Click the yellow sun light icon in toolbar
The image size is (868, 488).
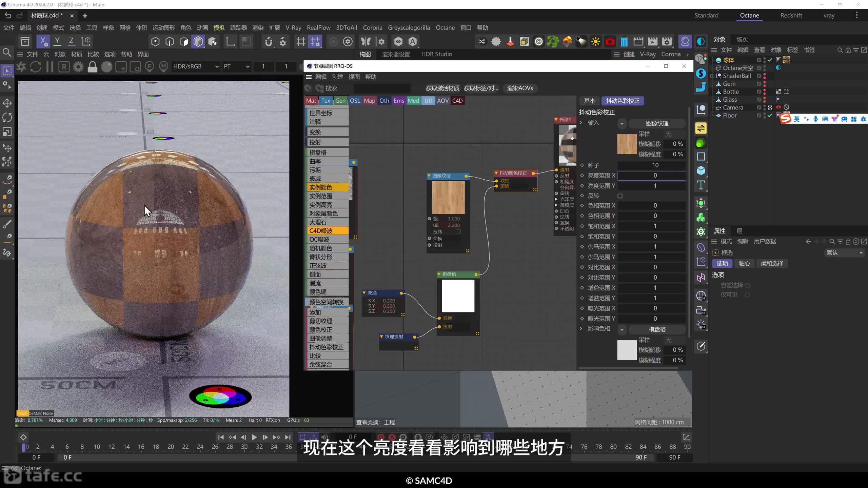point(596,42)
